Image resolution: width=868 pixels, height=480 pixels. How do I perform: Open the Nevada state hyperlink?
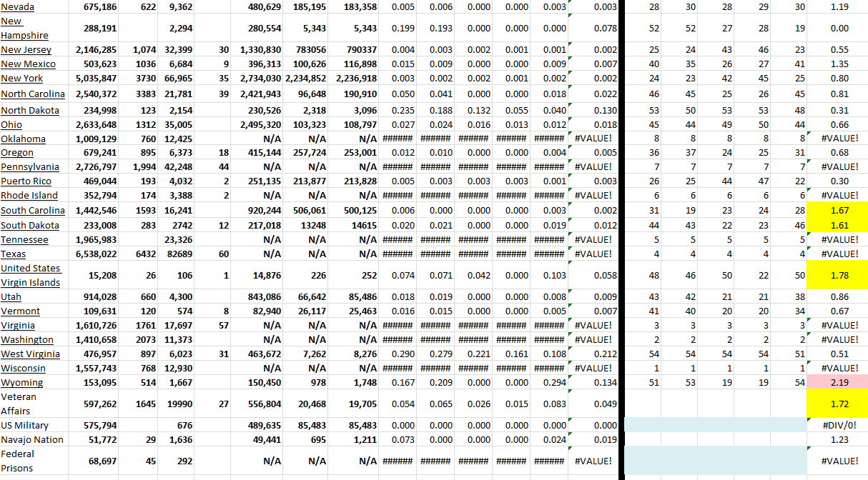pos(16,7)
